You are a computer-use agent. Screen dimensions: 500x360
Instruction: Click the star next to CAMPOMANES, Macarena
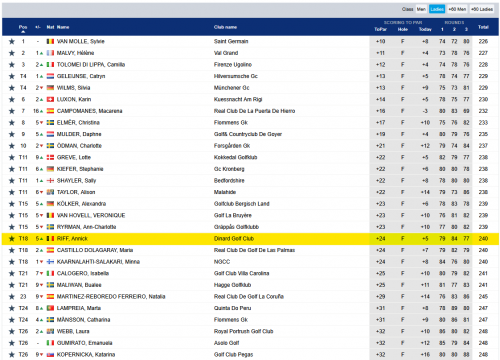click(x=12, y=111)
